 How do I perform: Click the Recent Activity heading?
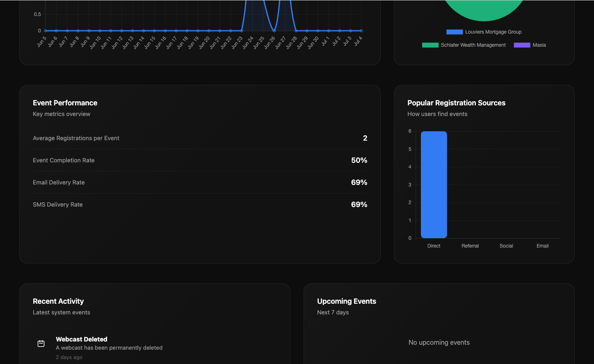[58, 301]
